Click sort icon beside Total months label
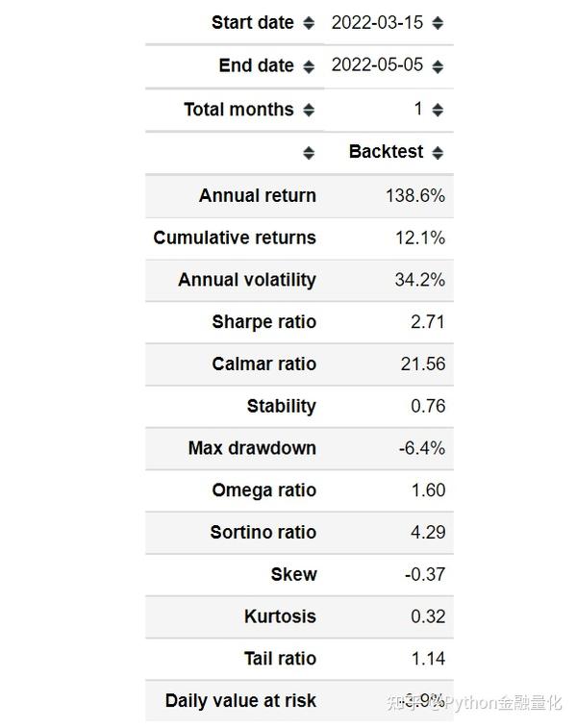 (309, 110)
